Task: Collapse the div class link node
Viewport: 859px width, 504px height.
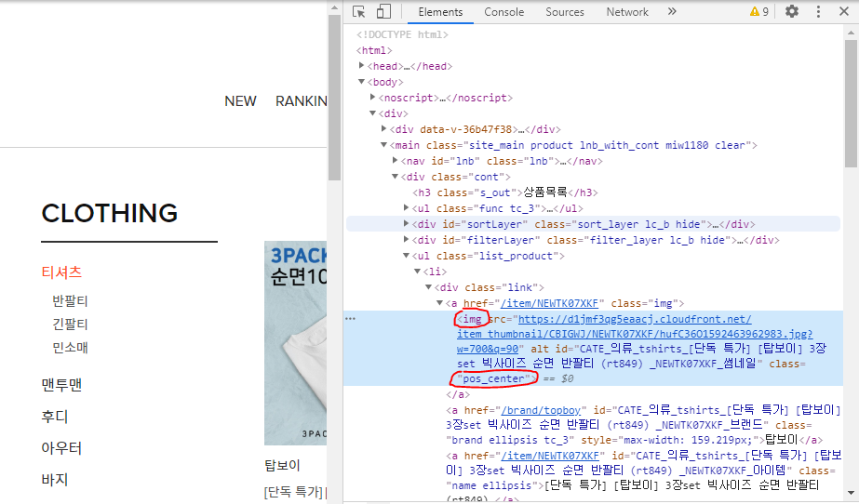Action: (x=428, y=287)
